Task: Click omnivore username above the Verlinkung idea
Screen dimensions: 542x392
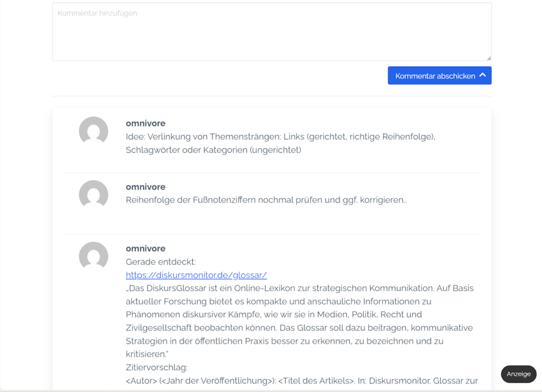Action: (146, 123)
